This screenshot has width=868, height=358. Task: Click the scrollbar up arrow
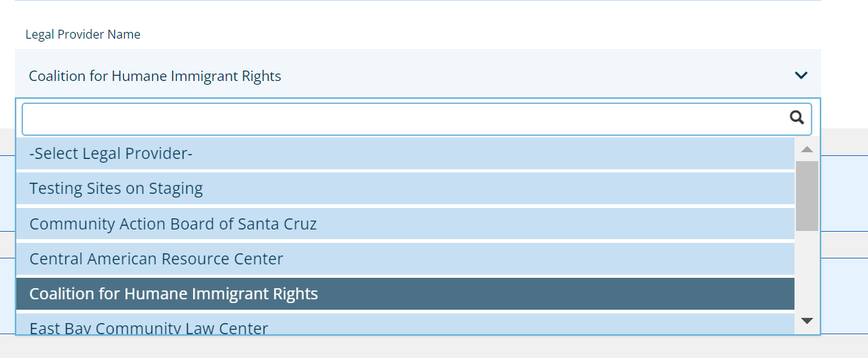[x=807, y=149]
